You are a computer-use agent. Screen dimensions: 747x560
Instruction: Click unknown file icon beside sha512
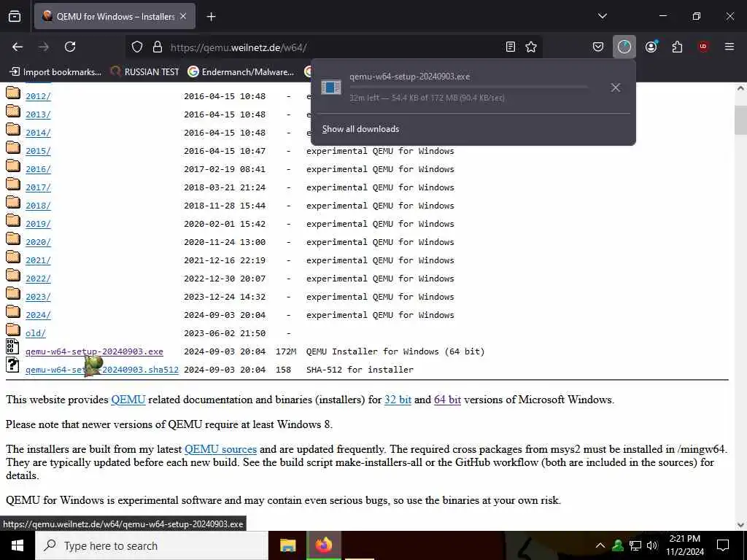click(12, 365)
